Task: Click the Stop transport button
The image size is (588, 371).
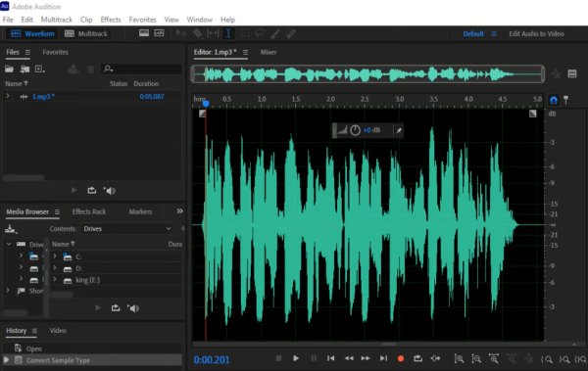Action: click(x=278, y=358)
